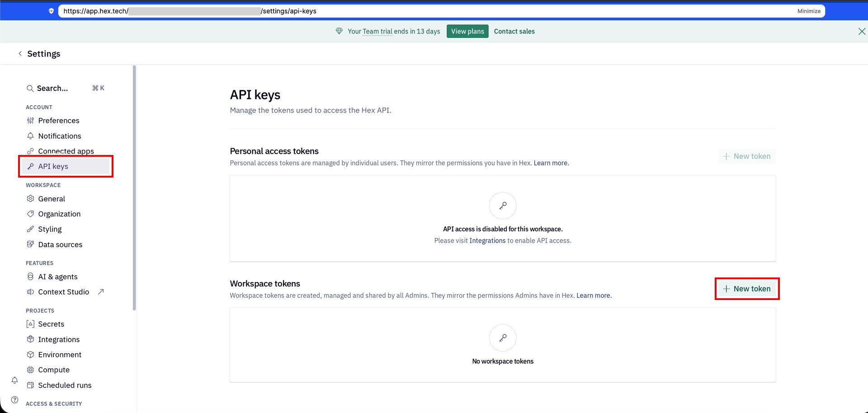Click the Preferences sliders icon
Screen dimensions: 868x413
click(30, 121)
